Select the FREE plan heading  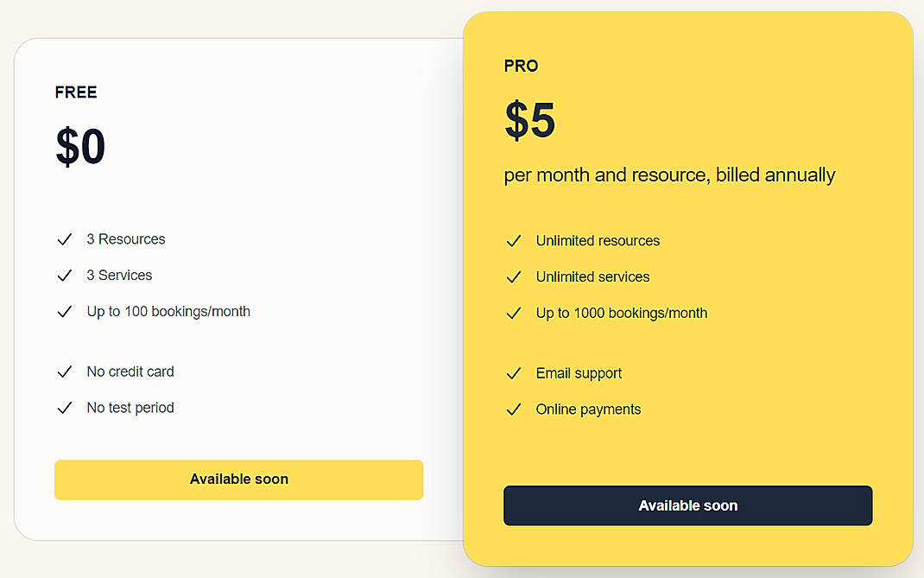[x=76, y=92]
